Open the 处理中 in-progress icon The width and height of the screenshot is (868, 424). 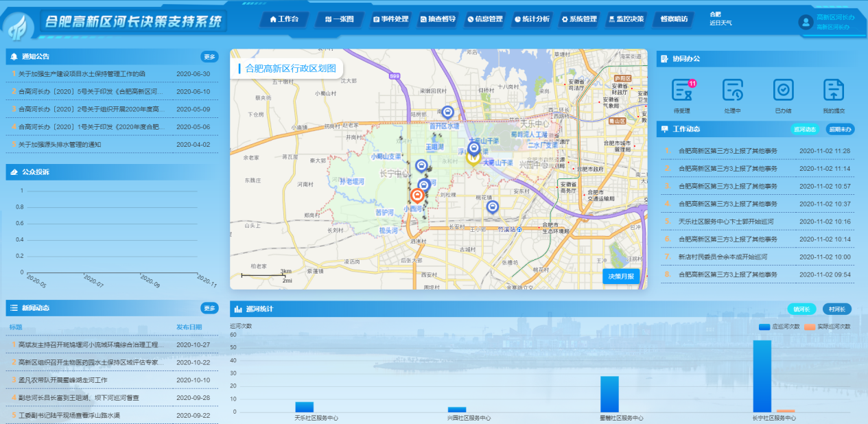pyautogui.click(x=733, y=91)
